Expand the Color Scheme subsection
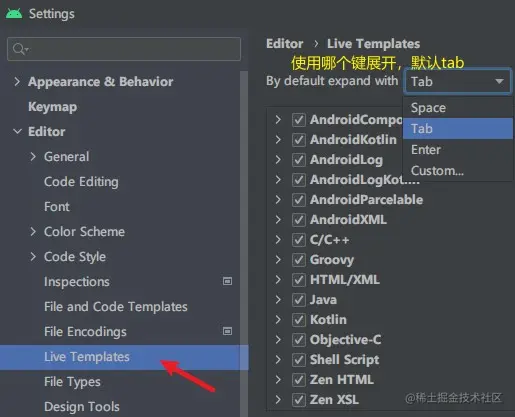The image size is (515, 417). click(33, 232)
